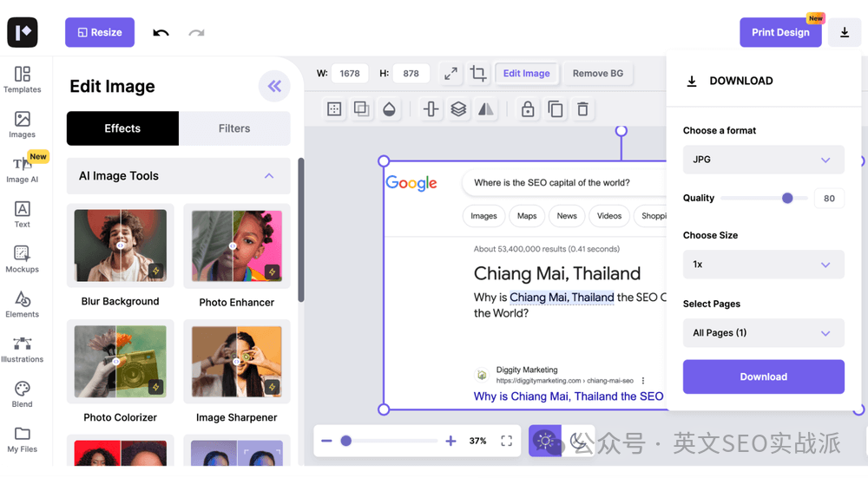Click zoom out minus button
This screenshot has height=478, width=868.
pyautogui.click(x=326, y=441)
